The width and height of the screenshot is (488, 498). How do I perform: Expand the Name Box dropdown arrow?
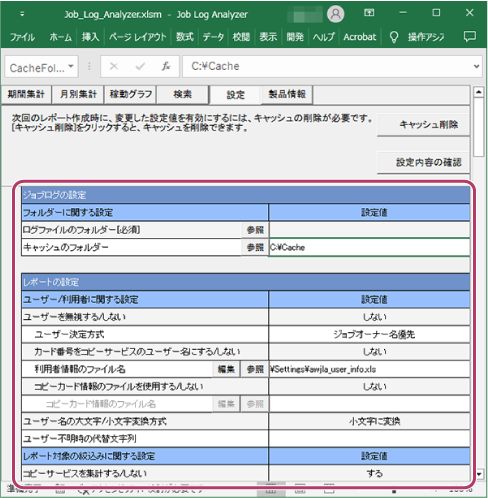point(71,66)
